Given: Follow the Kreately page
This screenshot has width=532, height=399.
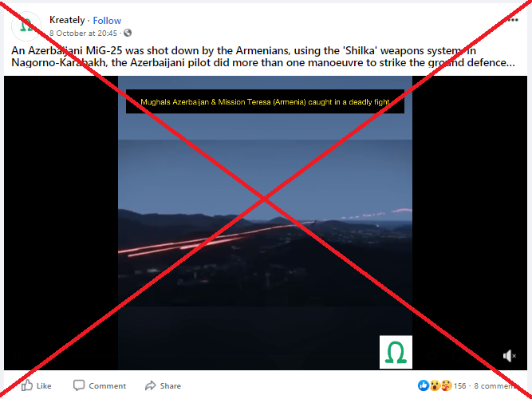Looking at the screenshot, I should [x=107, y=21].
